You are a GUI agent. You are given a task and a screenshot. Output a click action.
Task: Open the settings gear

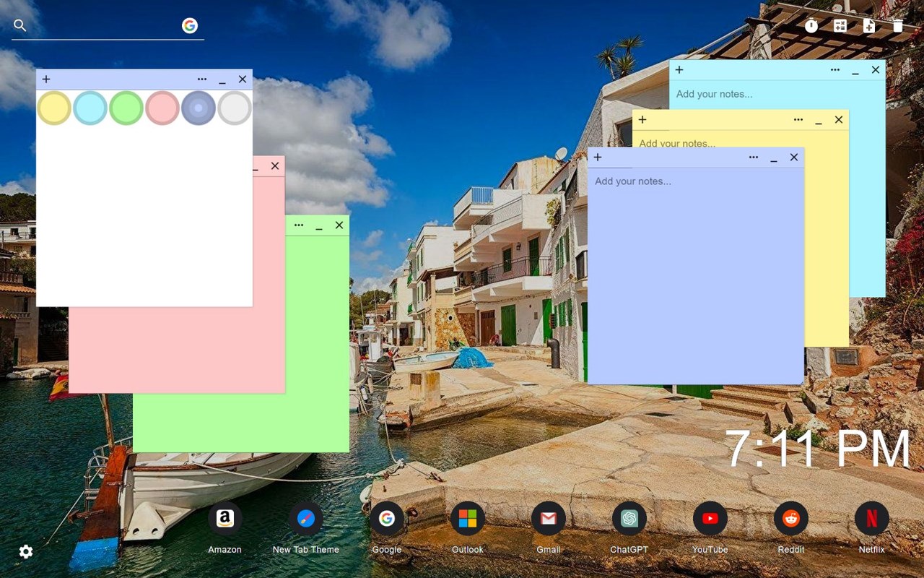(26, 552)
